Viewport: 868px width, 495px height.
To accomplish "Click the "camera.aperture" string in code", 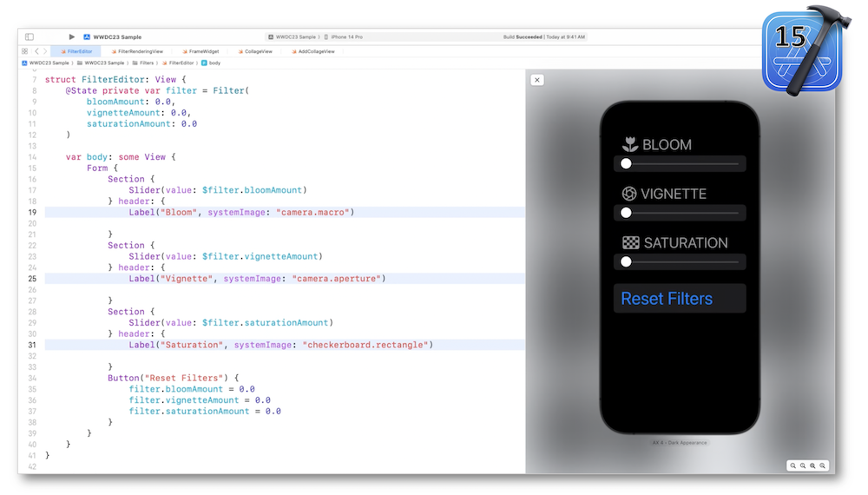I will 337,279.
